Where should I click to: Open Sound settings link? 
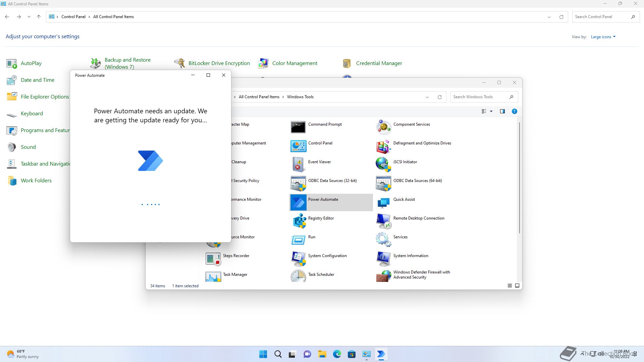(28, 147)
